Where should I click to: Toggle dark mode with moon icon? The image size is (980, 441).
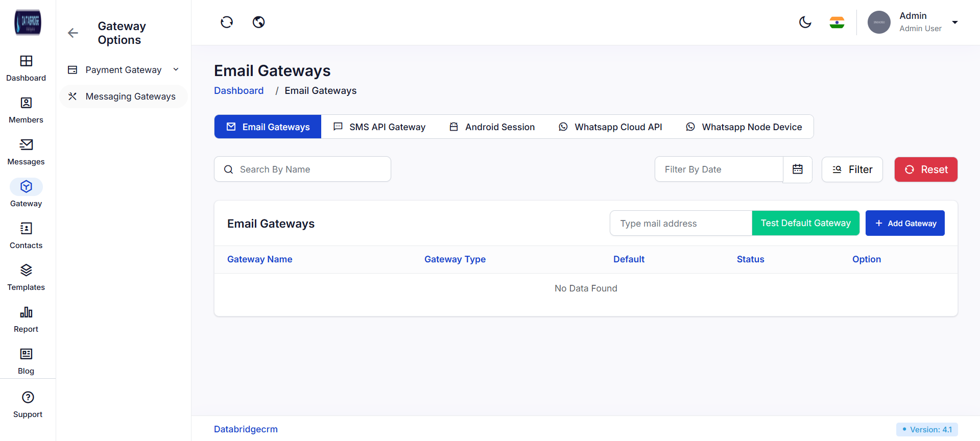(805, 22)
